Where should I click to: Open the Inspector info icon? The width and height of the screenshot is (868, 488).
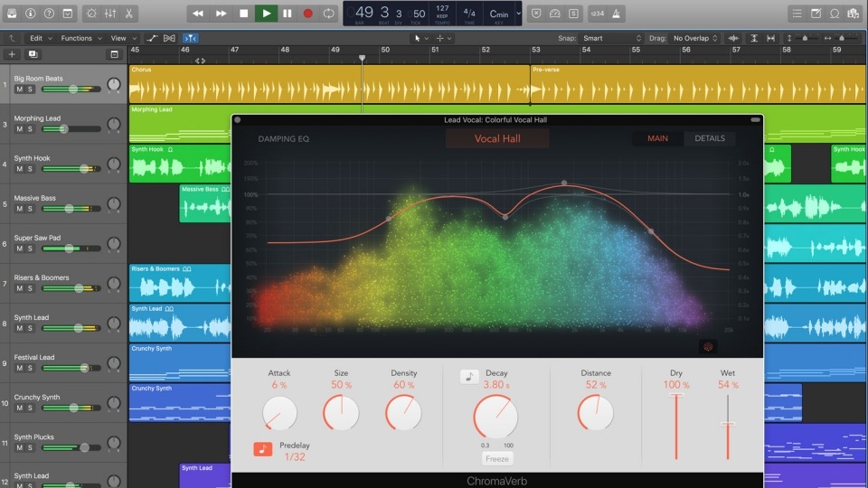[x=31, y=14]
